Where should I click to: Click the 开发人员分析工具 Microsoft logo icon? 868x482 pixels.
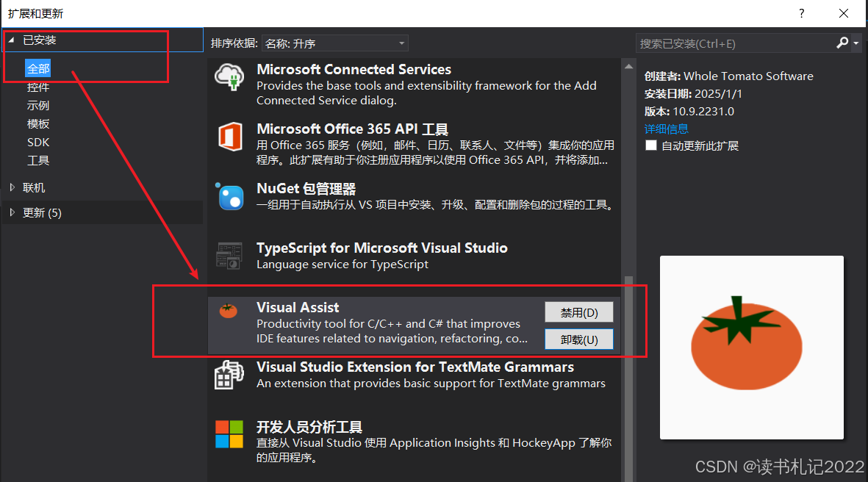pyautogui.click(x=229, y=434)
